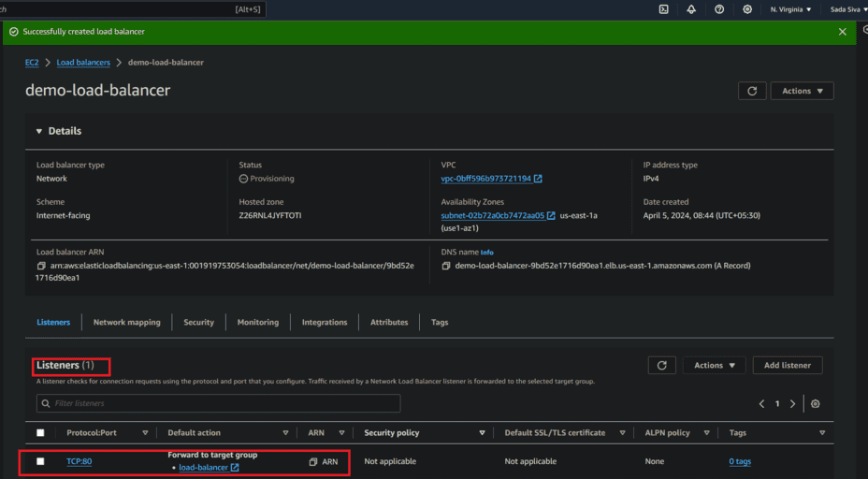
Task: Open the N. Virginia region selector
Action: [x=790, y=9]
